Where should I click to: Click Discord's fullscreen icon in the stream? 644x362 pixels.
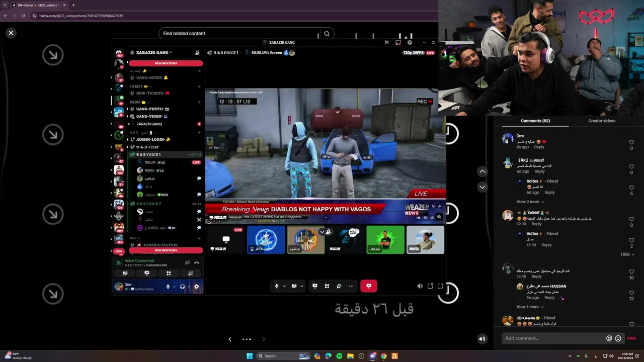click(440, 286)
